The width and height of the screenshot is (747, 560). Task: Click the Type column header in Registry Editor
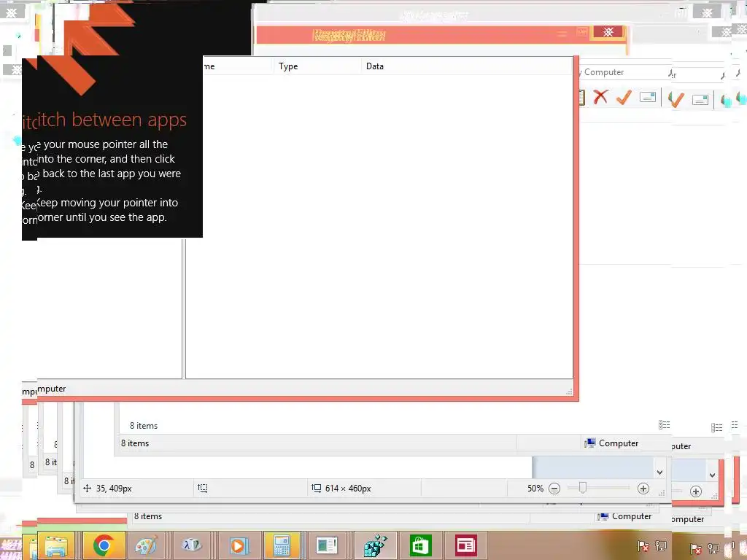pos(288,66)
